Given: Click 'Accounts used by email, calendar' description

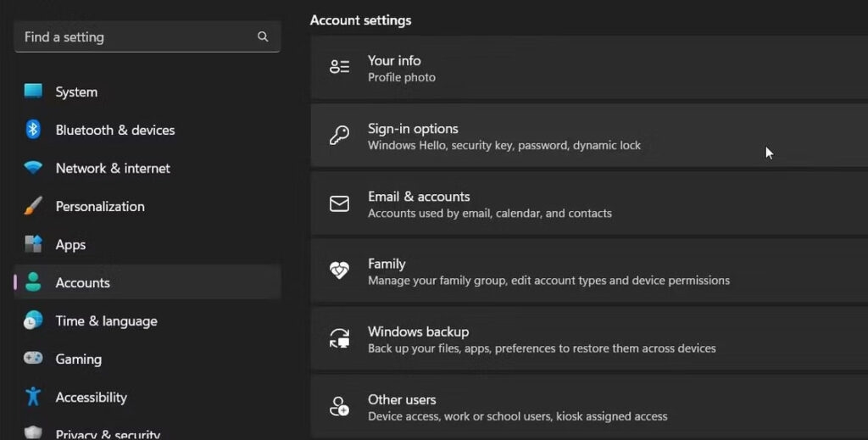Looking at the screenshot, I should pos(490,213).
